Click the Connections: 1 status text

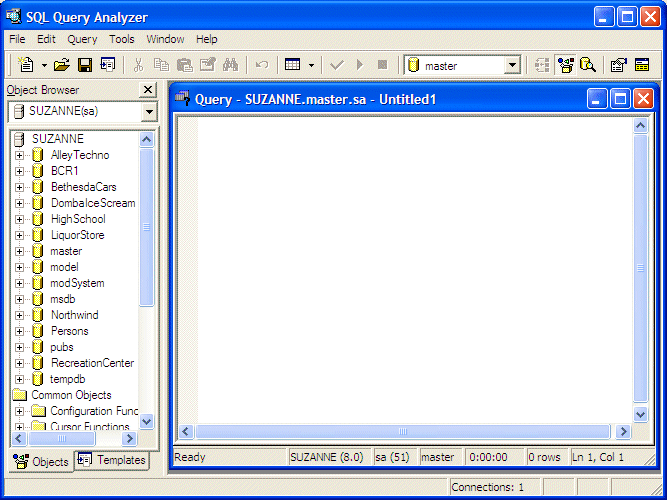(x=487, y=487)
